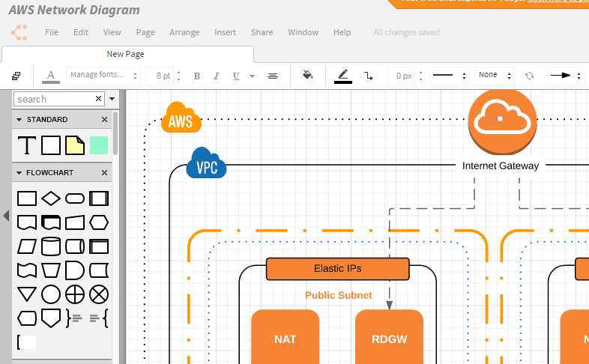Open the Page menu
Image resolution: width=589 pixels, height=364 pixels.
tap(145, 33)
